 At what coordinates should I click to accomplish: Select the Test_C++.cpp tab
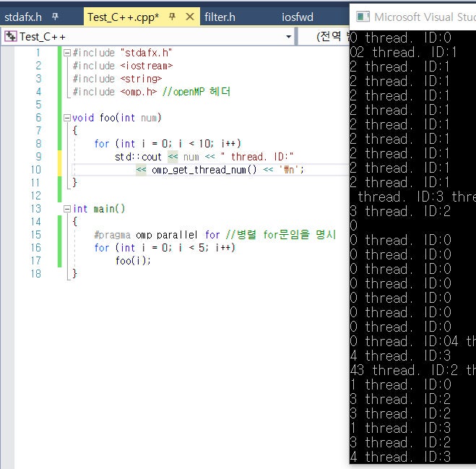(123, 16)
